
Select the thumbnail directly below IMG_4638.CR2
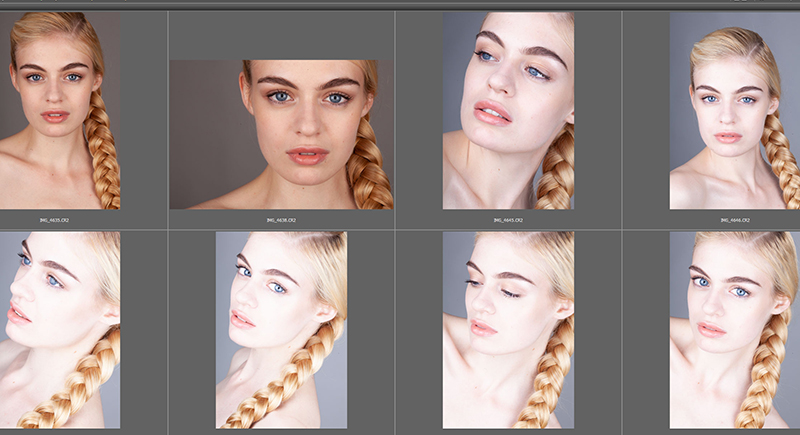pos(282,330)
